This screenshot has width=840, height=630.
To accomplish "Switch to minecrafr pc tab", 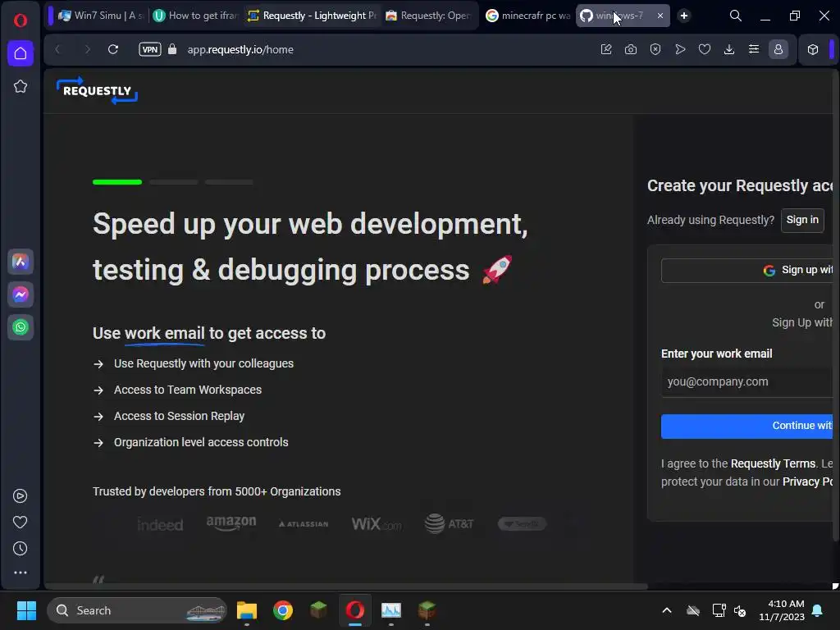I will pyautogui.click(x=527, y=16).
